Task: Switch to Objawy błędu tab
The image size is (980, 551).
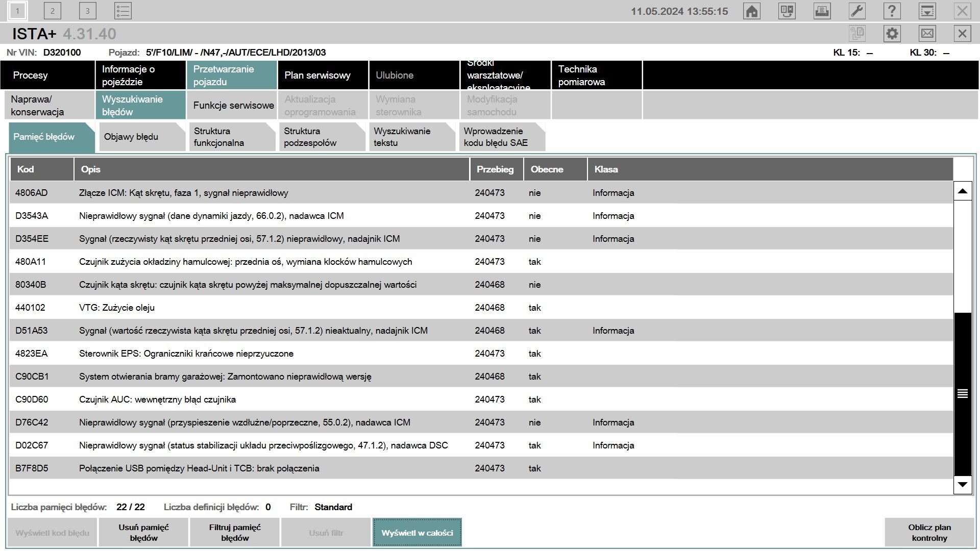Action: (142, 137)
